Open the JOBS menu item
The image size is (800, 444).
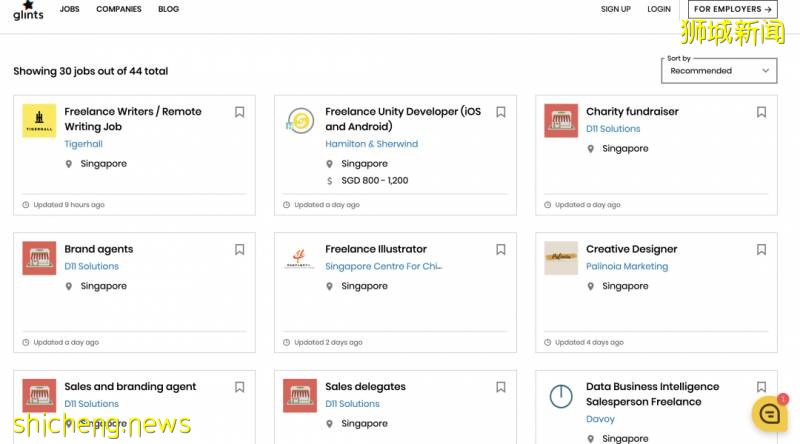(70, 9)
